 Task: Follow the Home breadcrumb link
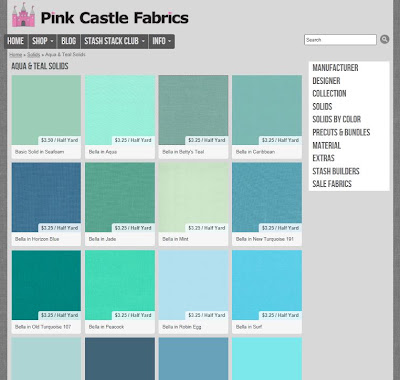click(x=16, y=54)
